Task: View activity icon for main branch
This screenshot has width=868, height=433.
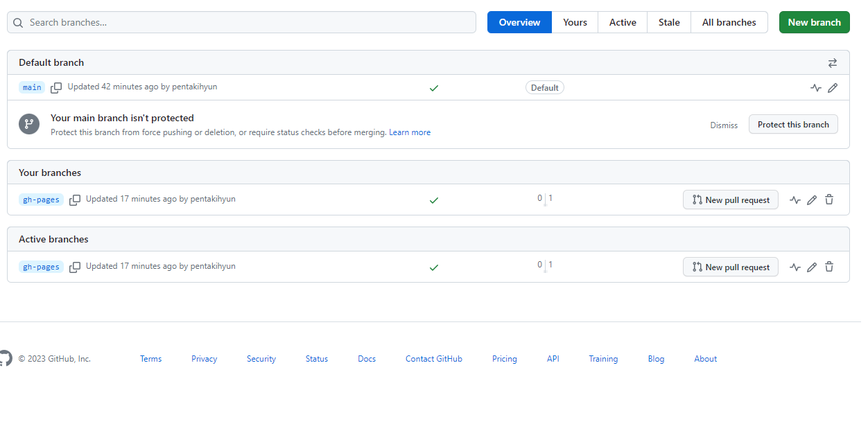Action: pos(816,88)
